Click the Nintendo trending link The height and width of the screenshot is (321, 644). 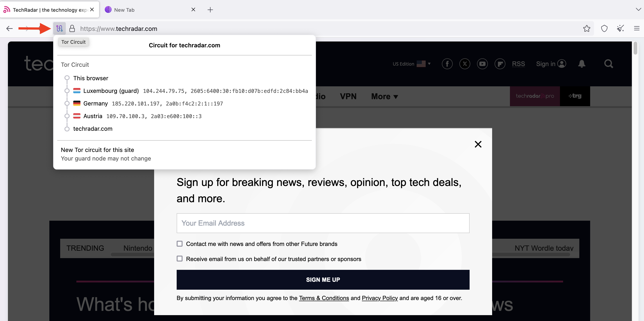138,248
